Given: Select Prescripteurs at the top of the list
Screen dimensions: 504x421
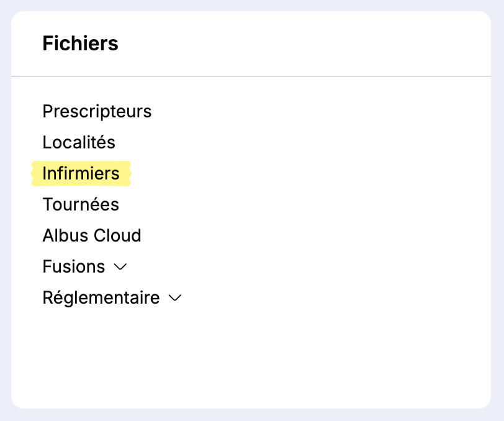Looking at the screenshot, I should click(97, 111).
